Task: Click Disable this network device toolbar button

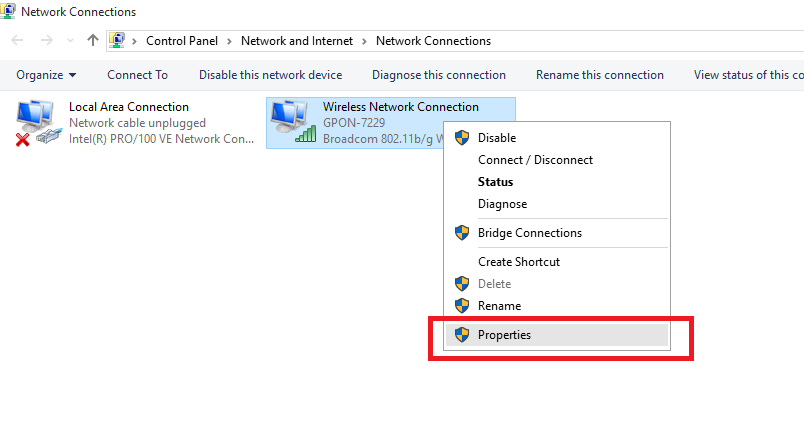Action: [x=270, y=75]
